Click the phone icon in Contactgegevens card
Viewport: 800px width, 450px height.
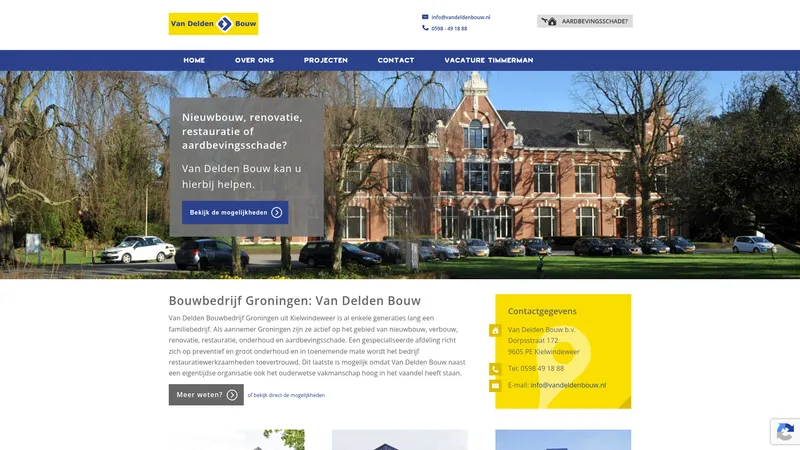pyautogui.click(x=495, y=369)
